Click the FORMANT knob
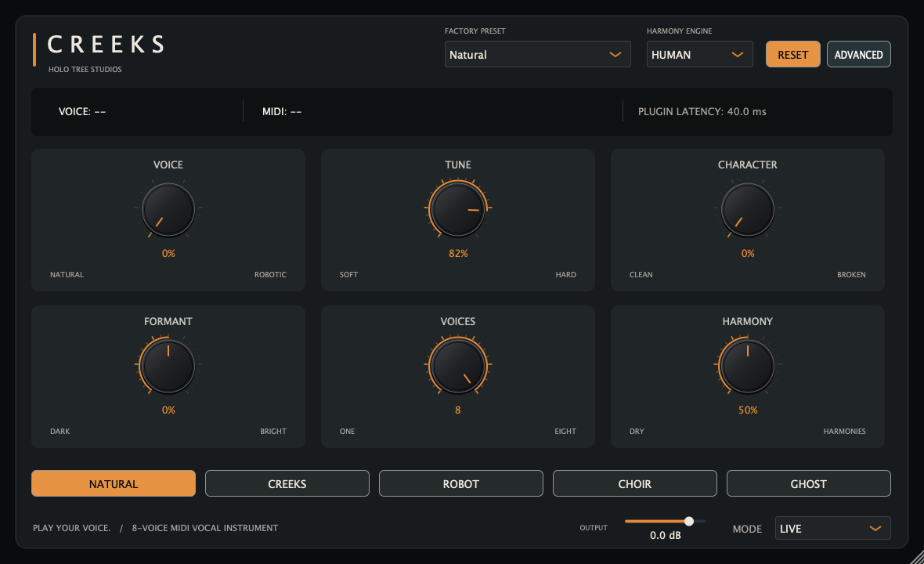The height and width of the screenshot is (564, 924). [168, 366]
